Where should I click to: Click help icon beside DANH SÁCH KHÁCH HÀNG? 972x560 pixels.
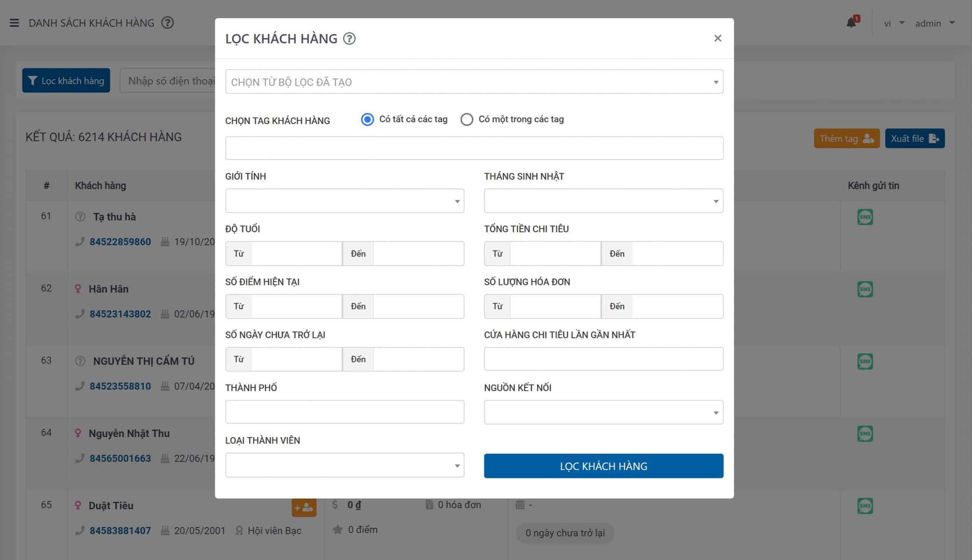click(167, 23)
